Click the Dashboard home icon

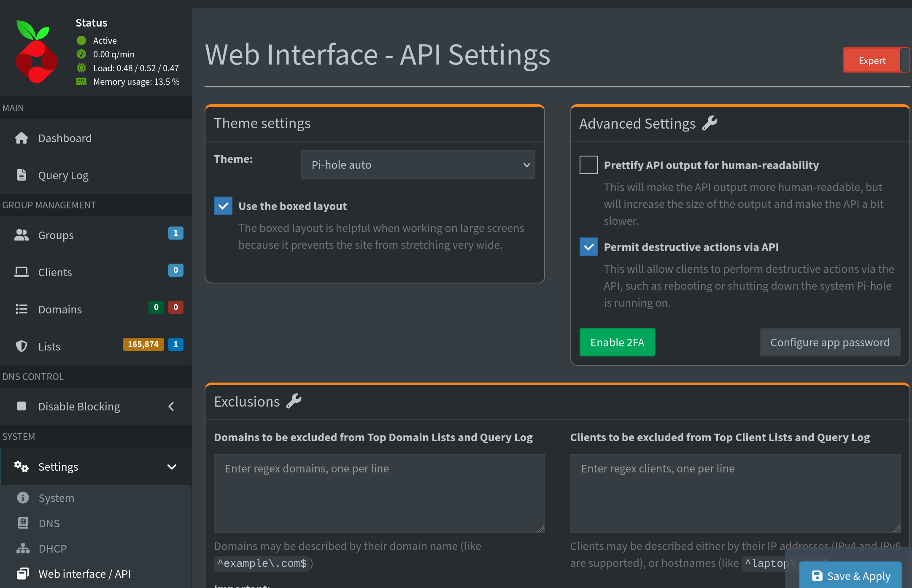pos(21,138)
